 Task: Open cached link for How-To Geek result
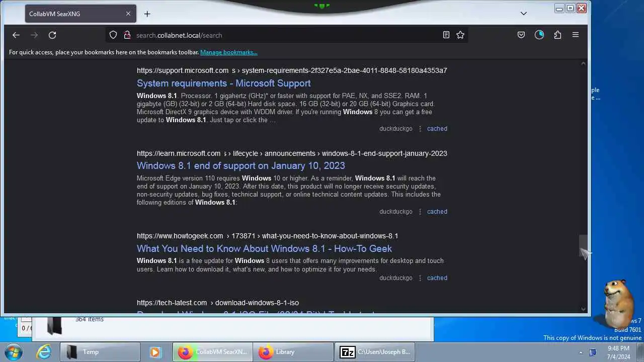pyautogui.click(x=437, y=278)
